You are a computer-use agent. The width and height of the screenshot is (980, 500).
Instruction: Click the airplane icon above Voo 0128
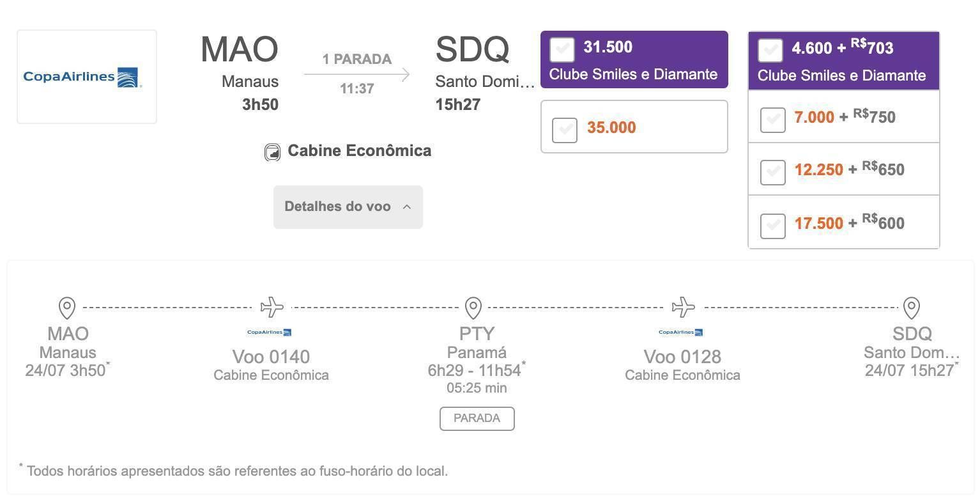click(684, 307)
